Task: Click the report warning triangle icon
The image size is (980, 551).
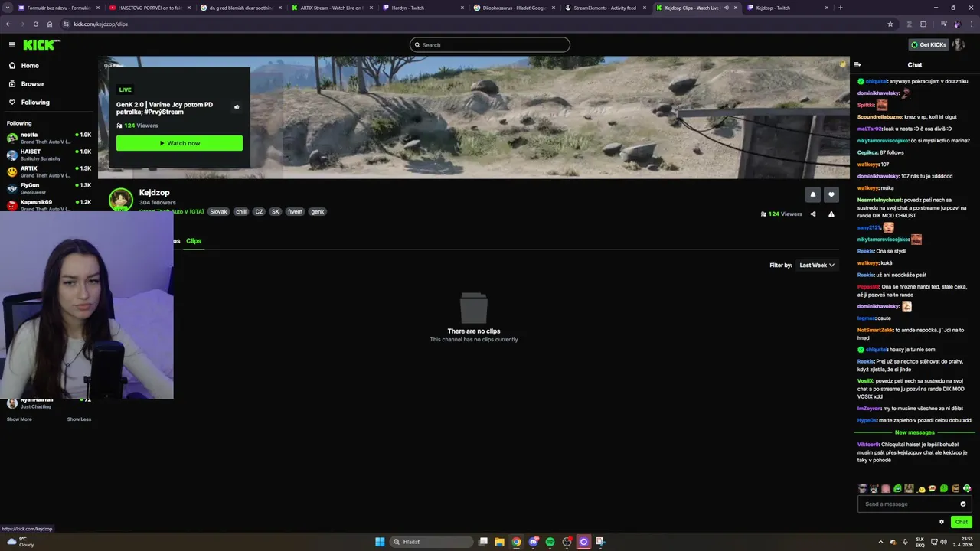Action: (x=831, y=214)
